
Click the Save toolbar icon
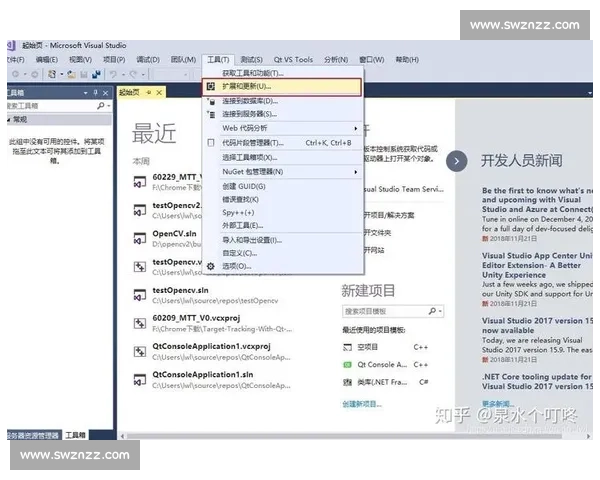(84, 74)
